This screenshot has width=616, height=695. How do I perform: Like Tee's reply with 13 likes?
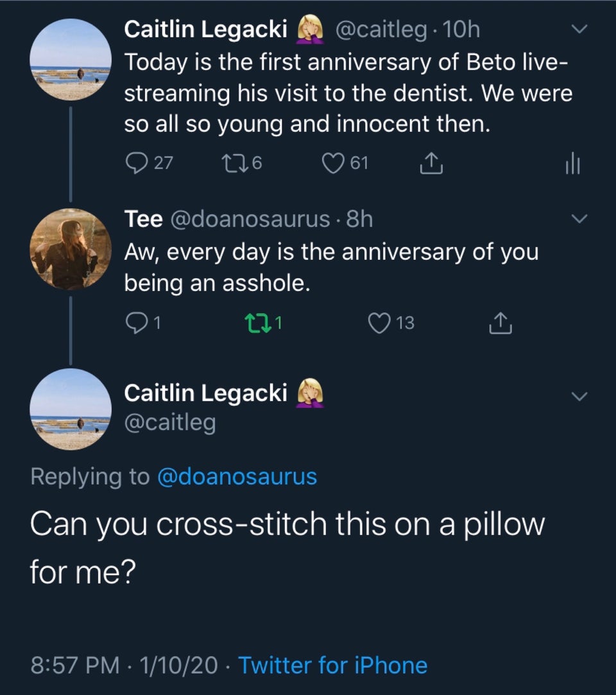point(381,323)
